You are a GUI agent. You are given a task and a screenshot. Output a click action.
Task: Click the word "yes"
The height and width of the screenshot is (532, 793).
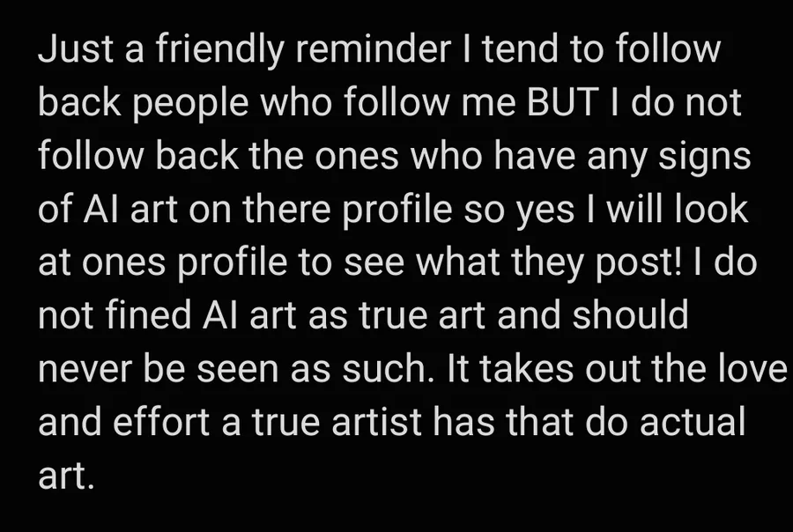[x=556, y=211]
